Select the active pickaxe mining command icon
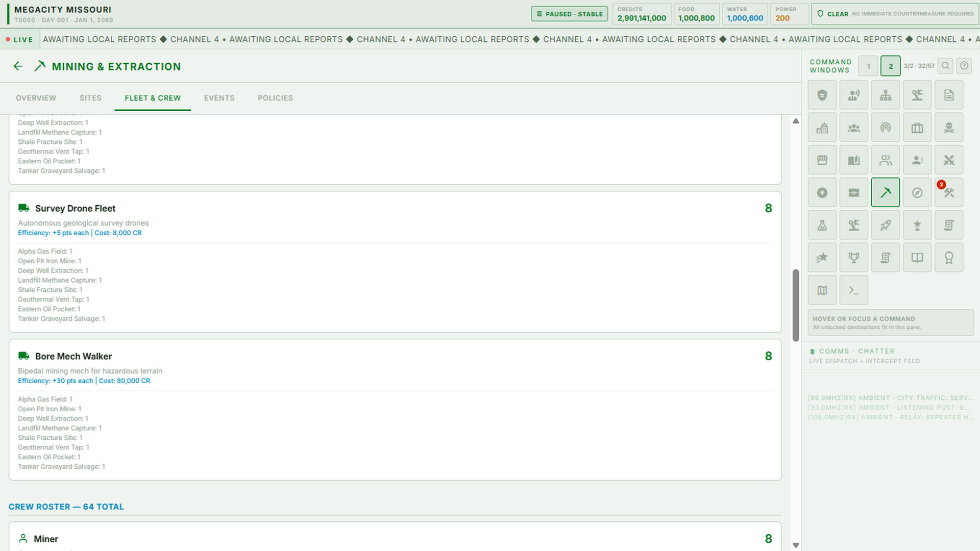980x551 pixels. click(885, 193)
